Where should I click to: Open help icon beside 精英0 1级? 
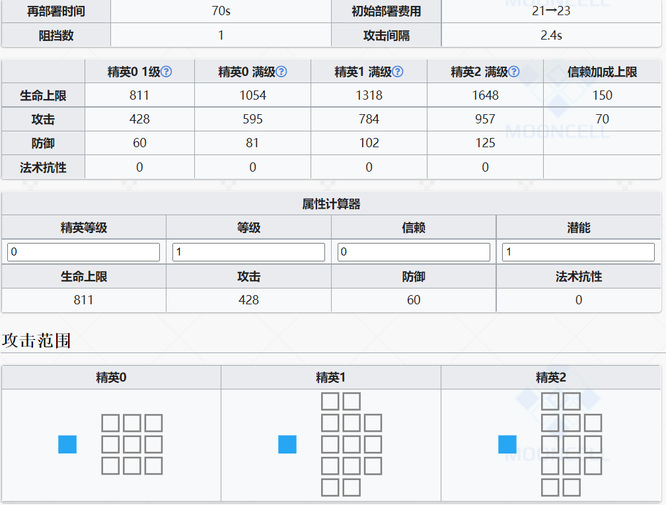pos(166,72)
